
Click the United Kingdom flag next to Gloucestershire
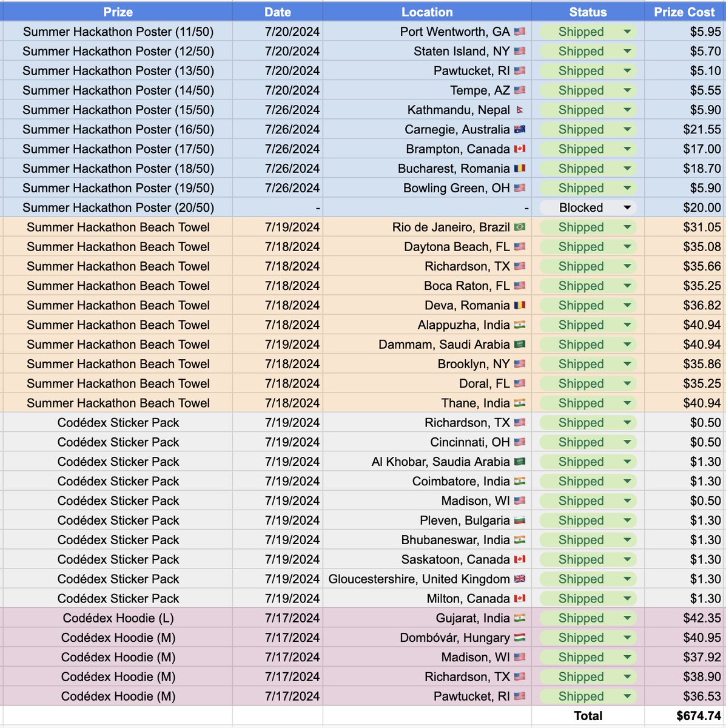520,579
